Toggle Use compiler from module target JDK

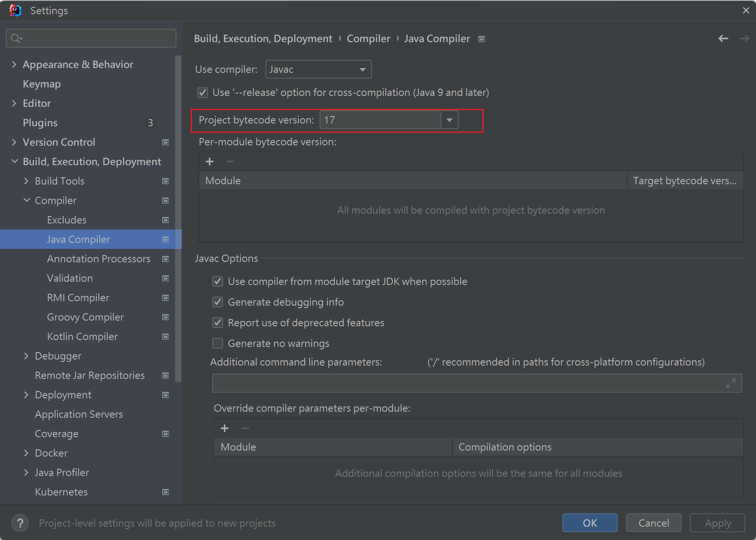click(x=218, y=281)
